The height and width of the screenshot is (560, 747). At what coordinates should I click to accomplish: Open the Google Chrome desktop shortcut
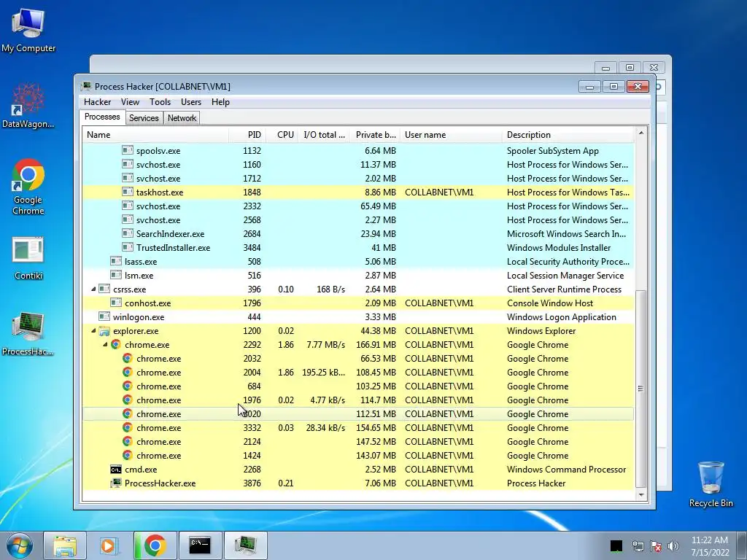point(28,187)
